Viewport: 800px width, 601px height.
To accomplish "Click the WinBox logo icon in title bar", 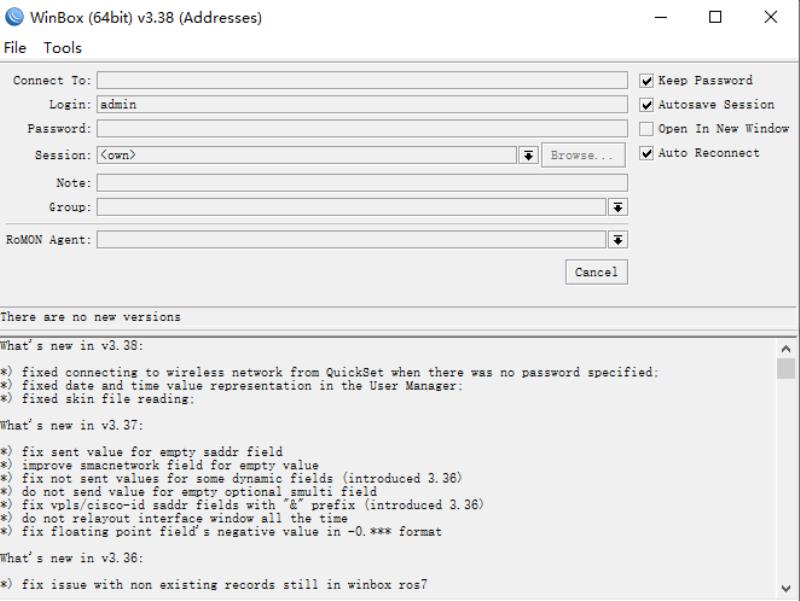I will pyautogui.click(x=14, y=17).
